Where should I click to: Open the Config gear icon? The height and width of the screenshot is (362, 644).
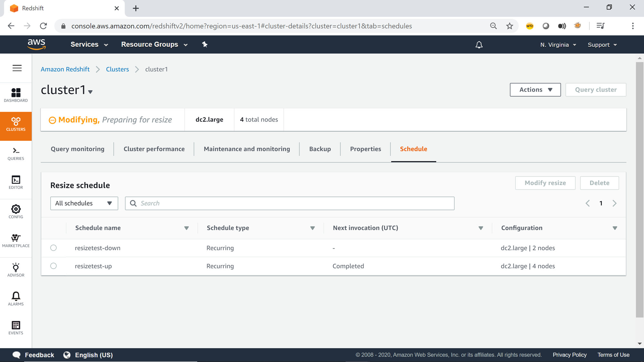click(x=16, y=211)
